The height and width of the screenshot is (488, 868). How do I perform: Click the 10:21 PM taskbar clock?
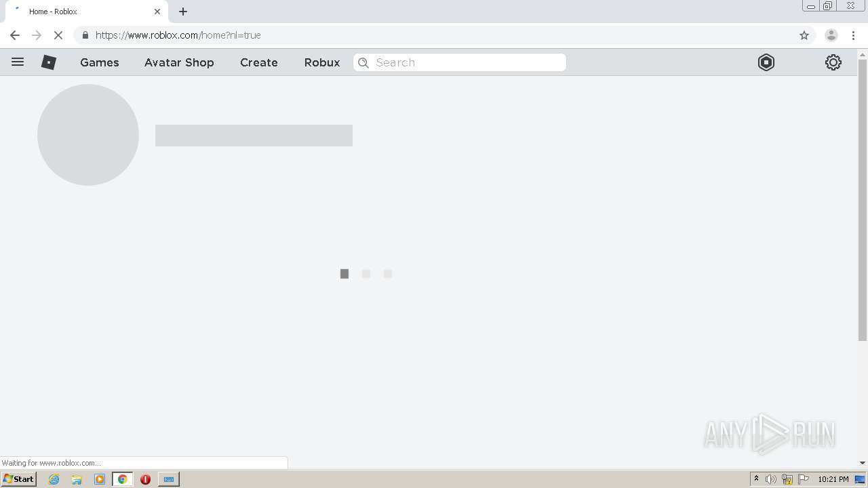[833, 479]
